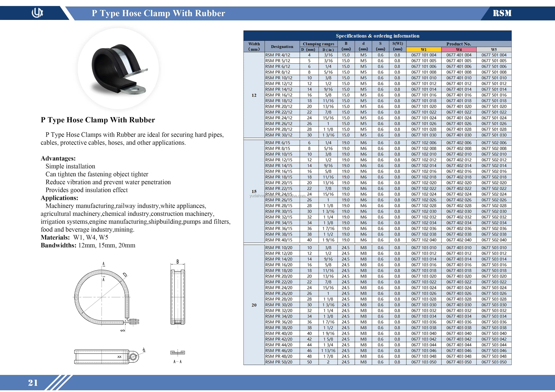
Task: Select the pink W4 column header
Action: click(458, 49)
